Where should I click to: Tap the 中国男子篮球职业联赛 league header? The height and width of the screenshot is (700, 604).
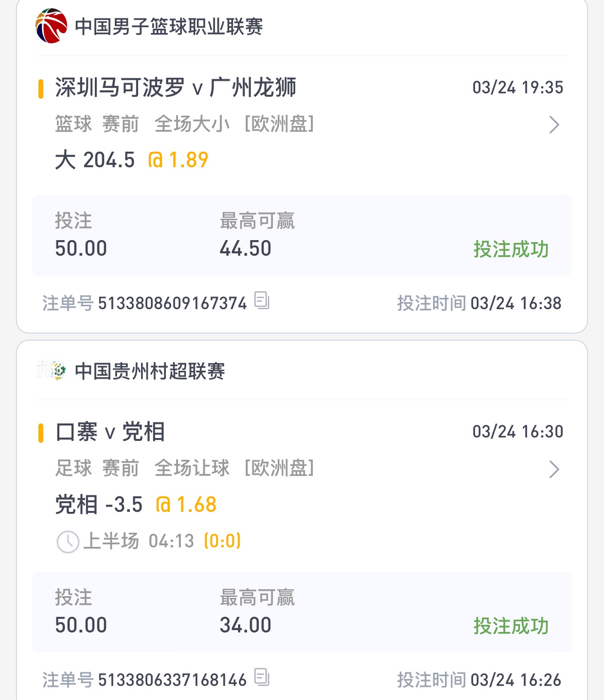tap(169, 27)
